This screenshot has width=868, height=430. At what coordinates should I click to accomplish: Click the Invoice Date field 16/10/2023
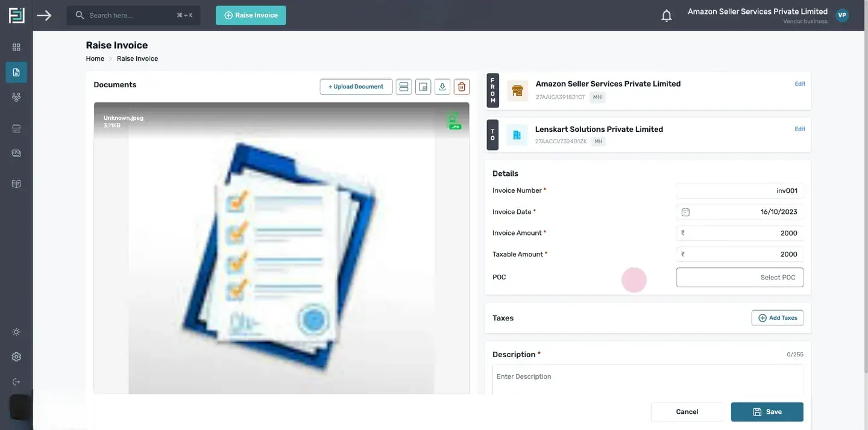pos(740,212)
